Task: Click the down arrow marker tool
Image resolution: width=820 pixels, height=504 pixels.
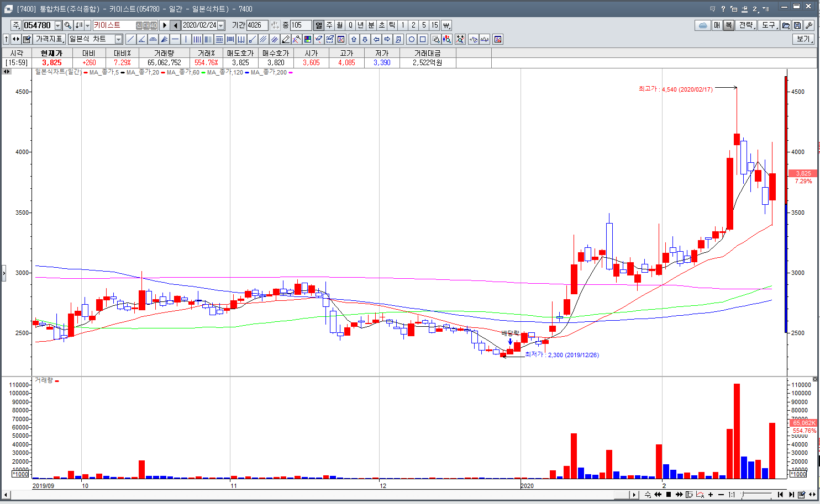Action: tap(365, 39)
